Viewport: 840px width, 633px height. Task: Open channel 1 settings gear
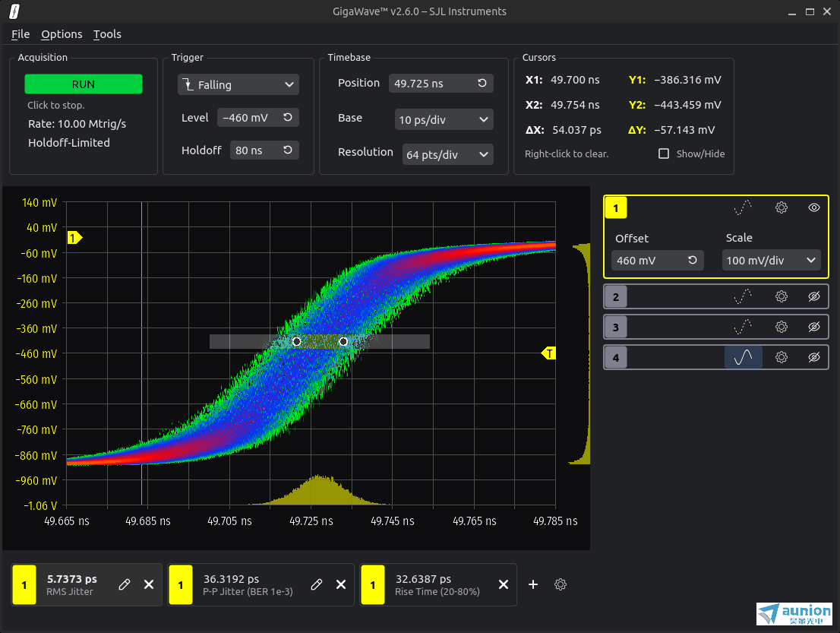[x=781, y=207]
